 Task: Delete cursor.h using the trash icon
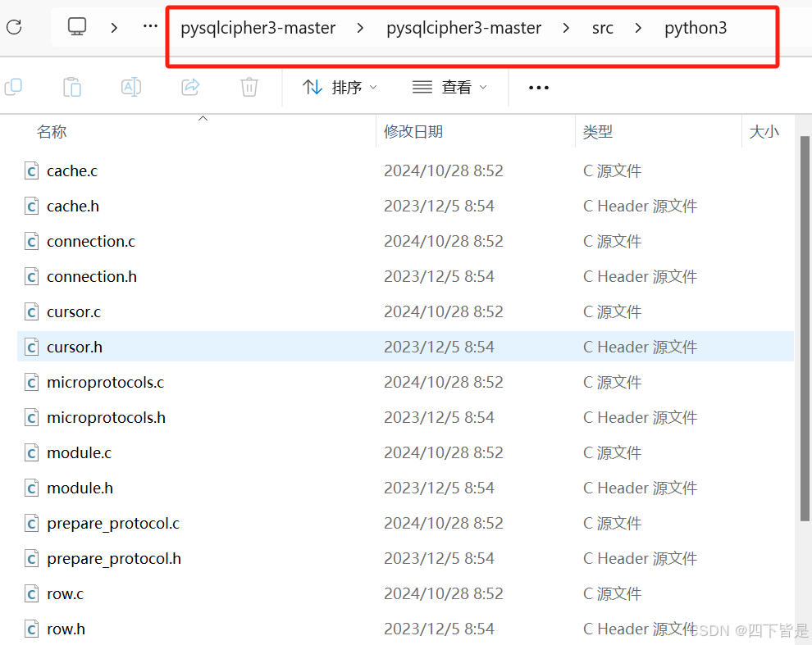tap(249, 87)
